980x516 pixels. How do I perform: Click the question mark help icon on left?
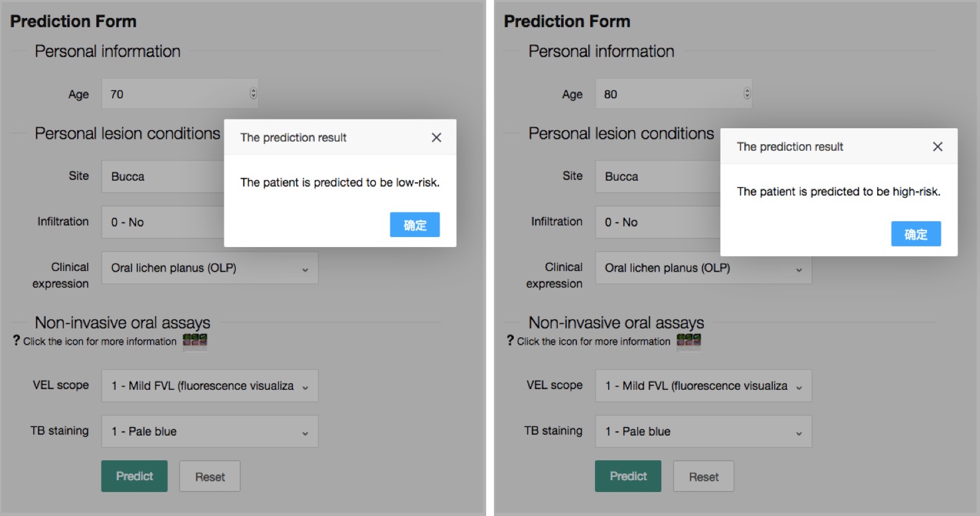(17, 341)
